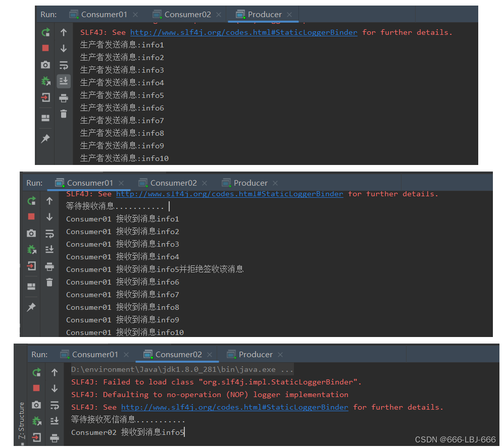504x448 pixels.
Task: Click 'SLF4J: Defaulting to no-operation' line
Action: (x=210, y=395)
